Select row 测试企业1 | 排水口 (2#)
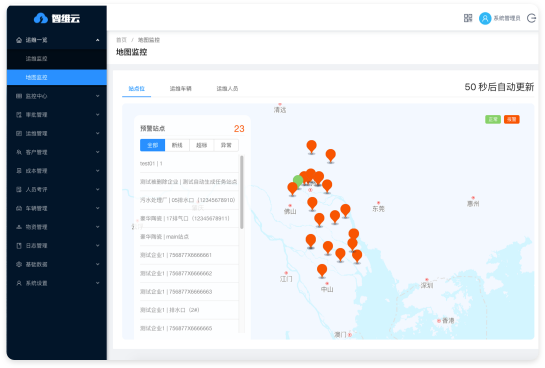 tap(189, 310)
